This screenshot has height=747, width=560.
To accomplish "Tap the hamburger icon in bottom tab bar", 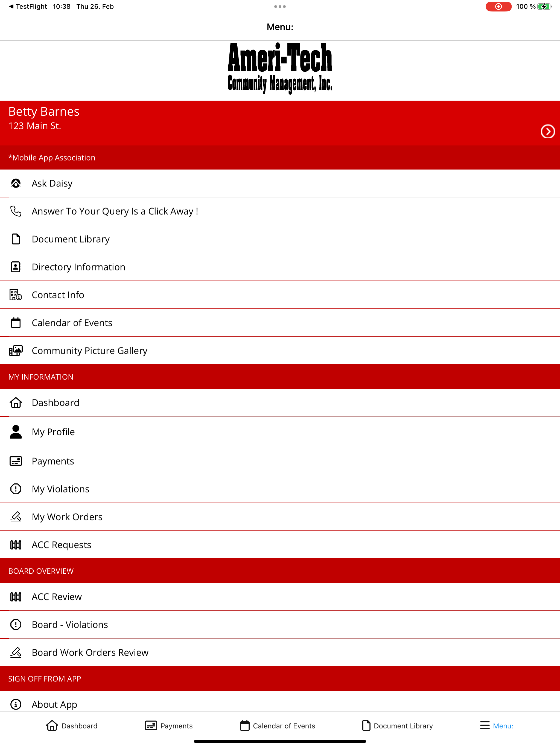I will pyautogui.click(x=485, y=725).
